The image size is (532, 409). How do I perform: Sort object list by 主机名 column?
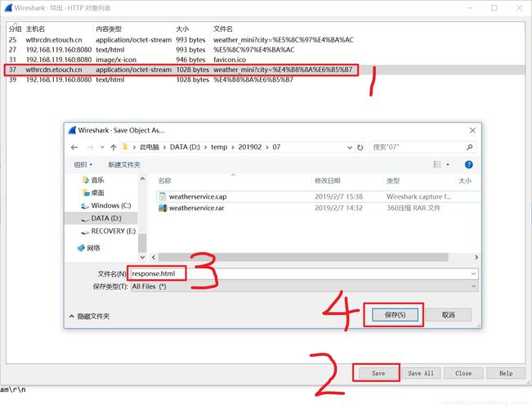coord(35,29)
